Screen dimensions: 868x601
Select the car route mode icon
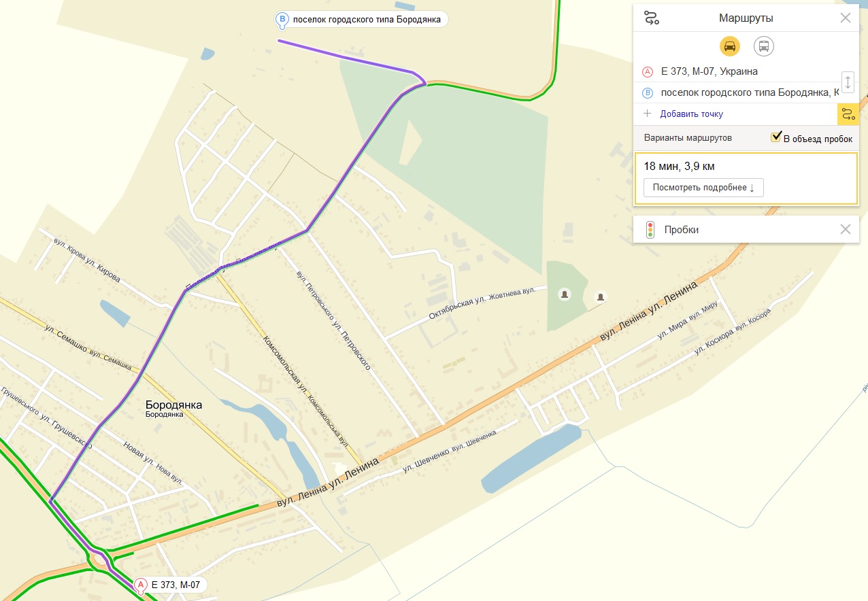(729, 46)
